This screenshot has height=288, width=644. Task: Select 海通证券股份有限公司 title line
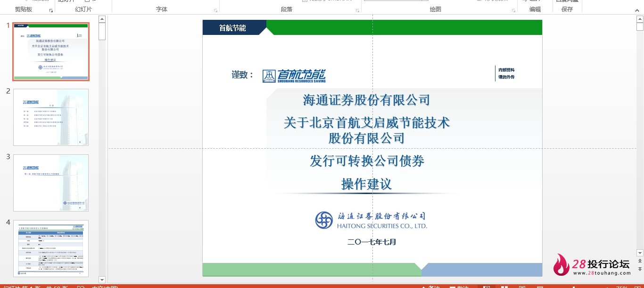(x=367, y=100)
